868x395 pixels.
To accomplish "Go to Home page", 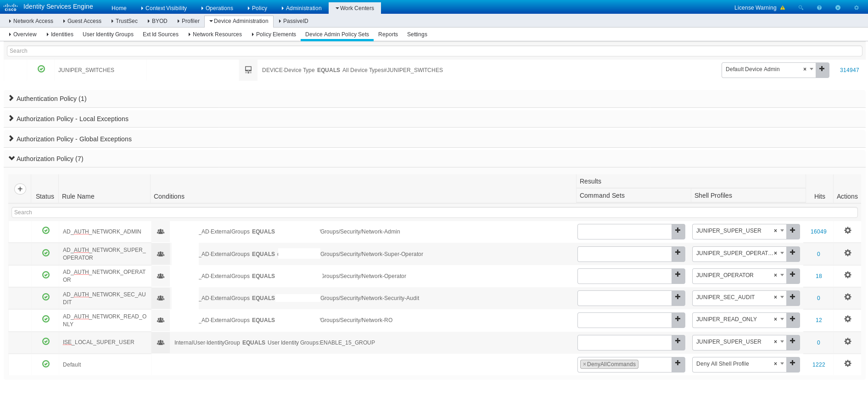I will pos(119,8).
